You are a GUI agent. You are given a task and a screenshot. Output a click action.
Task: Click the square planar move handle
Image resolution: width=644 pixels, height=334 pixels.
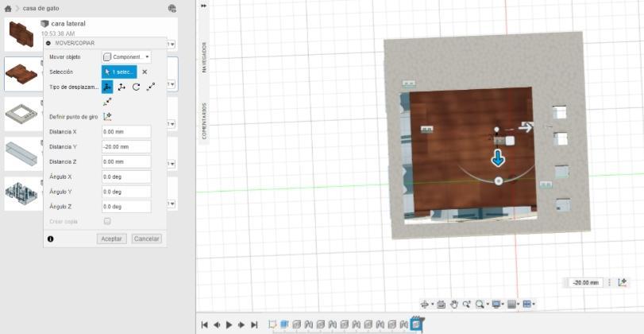point(510,141)
